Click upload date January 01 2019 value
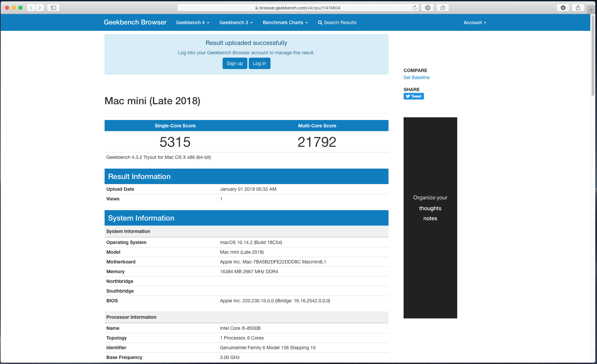 (248, 189)
